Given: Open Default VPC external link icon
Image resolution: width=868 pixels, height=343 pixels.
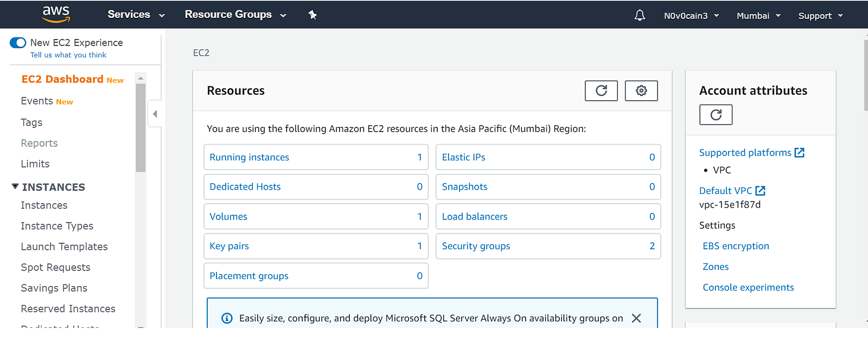Looking at the screenshot, I should [760, 191].
